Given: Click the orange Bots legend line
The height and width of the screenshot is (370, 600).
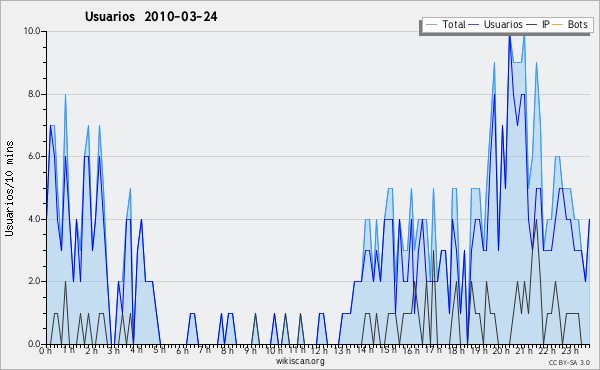Looking at the screenshot, I should point(558,25).
